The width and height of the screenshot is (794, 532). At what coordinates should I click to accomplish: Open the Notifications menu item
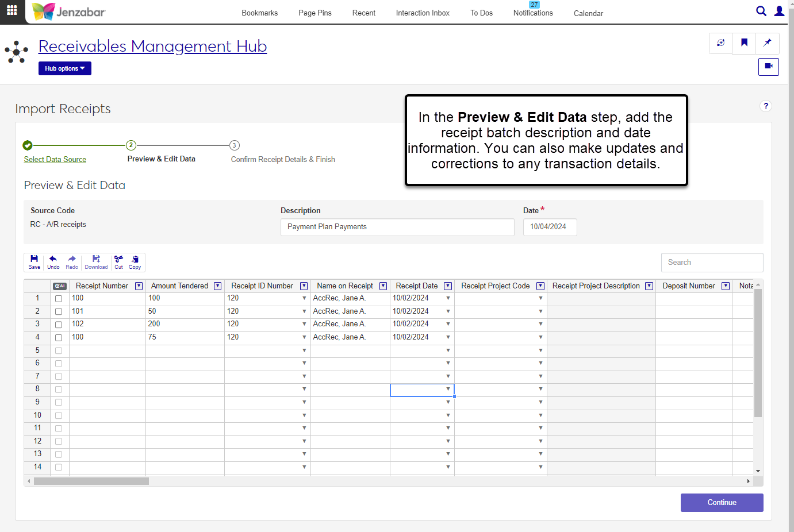click(x=533, y=13)
